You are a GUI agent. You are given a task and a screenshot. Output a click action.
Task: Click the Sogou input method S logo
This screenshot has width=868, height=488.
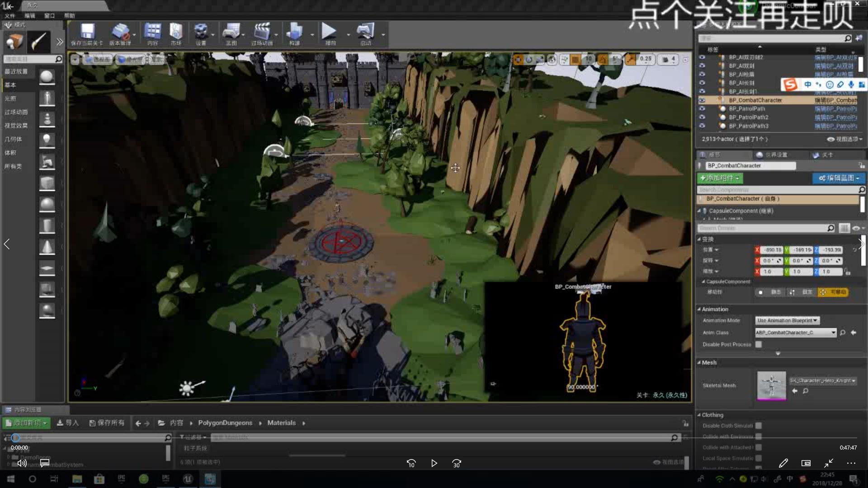(x=790, y=84)
